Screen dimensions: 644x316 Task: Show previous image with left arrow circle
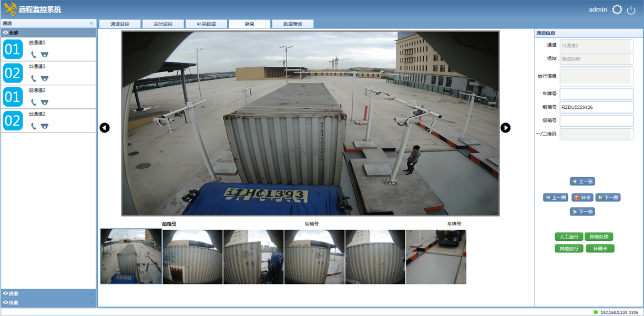coord(105,128)
